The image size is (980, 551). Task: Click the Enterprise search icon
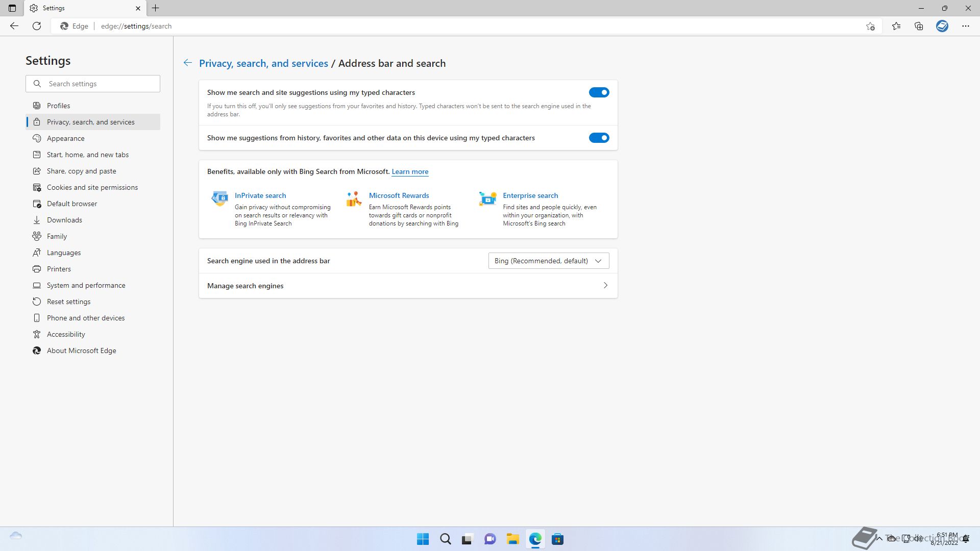point(488,198)
